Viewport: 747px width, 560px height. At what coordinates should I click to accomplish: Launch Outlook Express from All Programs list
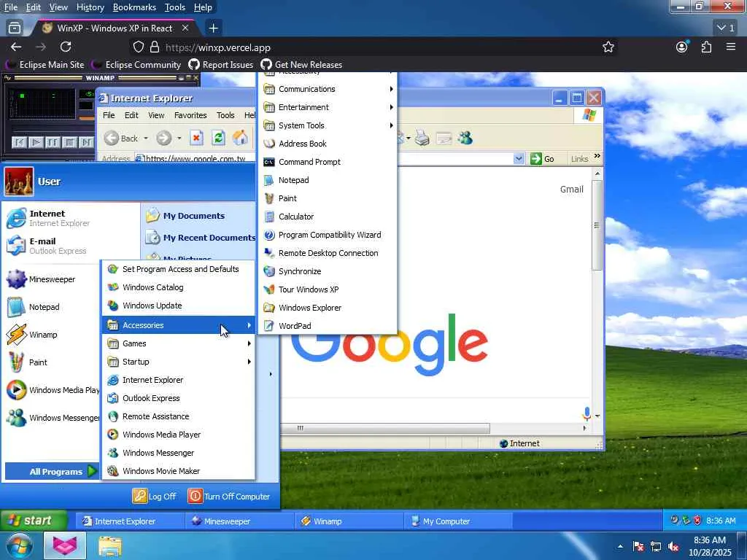pos(179,398)
